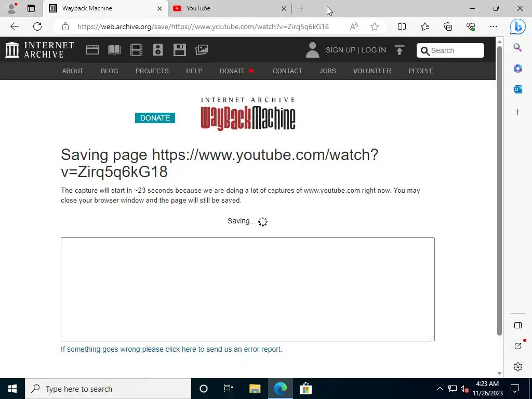Open Cortana circle on taskbar

point(204,389)
